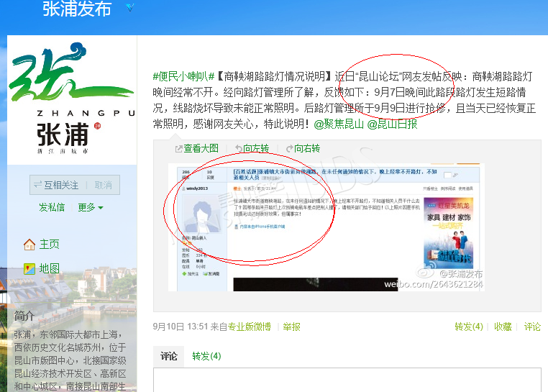Click inside the comment text box
548x392 pixels.
(347, 380)
